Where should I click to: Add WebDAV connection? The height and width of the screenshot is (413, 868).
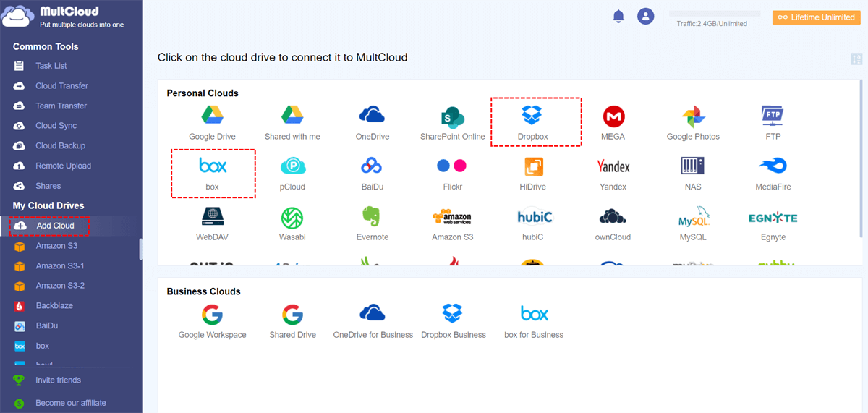(212, 223)
